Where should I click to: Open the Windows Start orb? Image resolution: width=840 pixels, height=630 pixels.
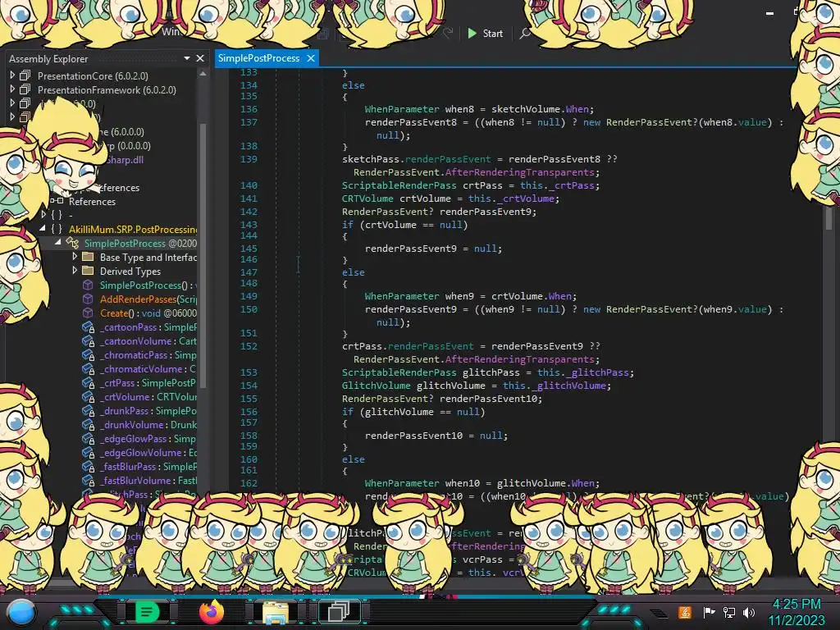click(x=21, y=612)
